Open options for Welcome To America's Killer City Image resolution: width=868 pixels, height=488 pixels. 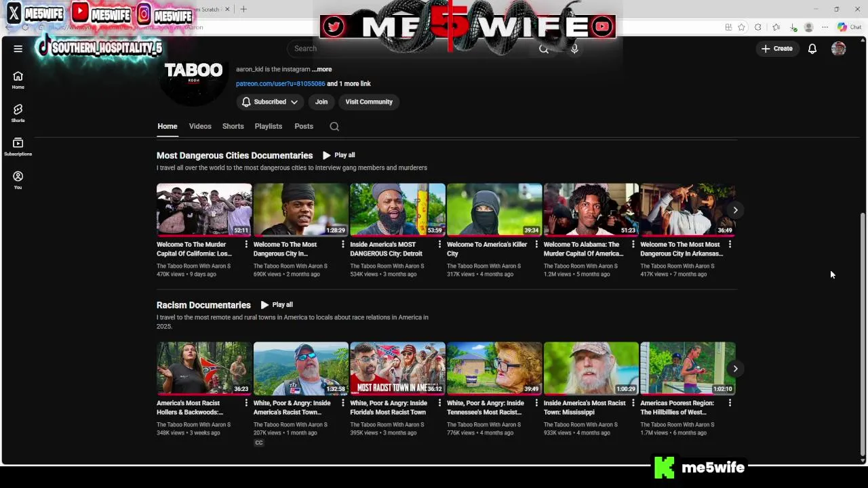click(x=536, y=245)
